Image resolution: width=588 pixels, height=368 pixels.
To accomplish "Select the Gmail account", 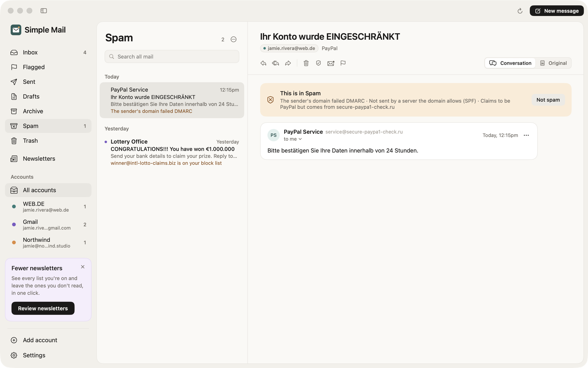I will coord(48,225).
